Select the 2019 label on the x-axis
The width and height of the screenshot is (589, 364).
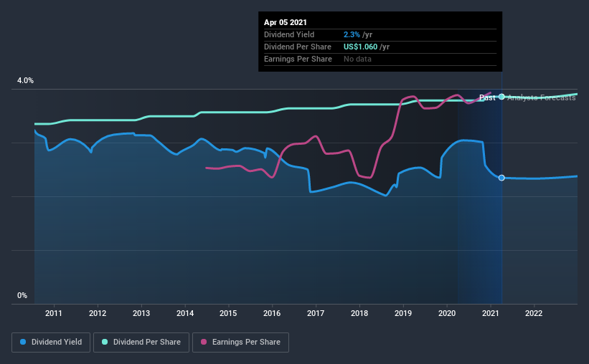click(403, 313)
